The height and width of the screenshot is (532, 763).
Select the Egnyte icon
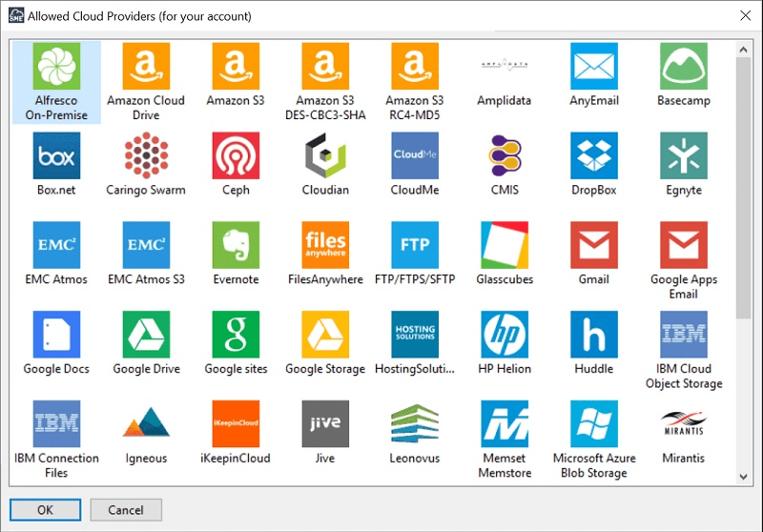click(x=683, y=155)
